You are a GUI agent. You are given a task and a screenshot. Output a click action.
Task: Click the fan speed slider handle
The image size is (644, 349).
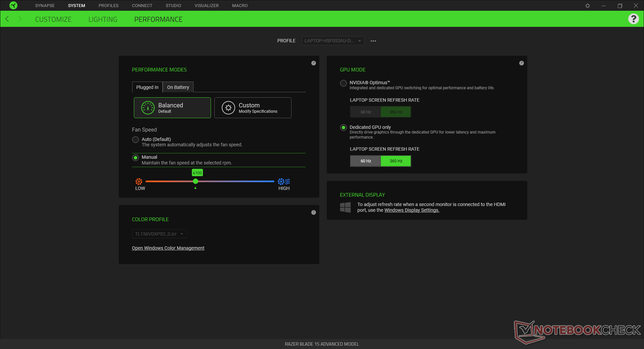tap(196, 182)
